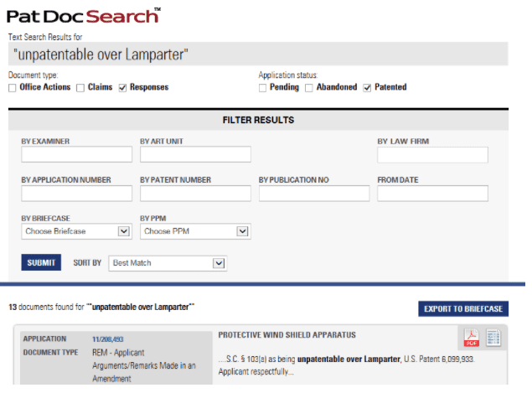Click the result snippet mentioning Patent 6,099,933
This screenshot has height=393, width=532.
point(346,365)
